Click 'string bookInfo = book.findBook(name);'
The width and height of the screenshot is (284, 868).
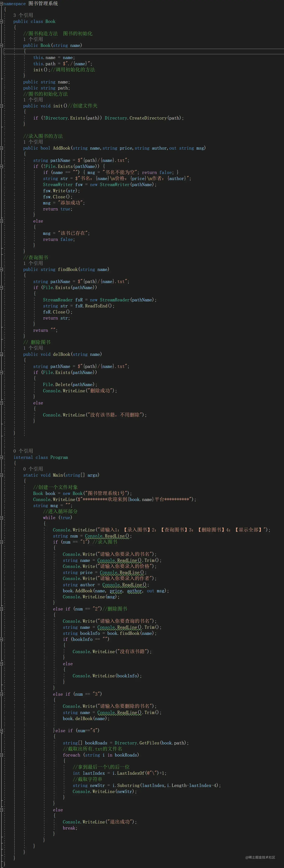click(110, 633)
